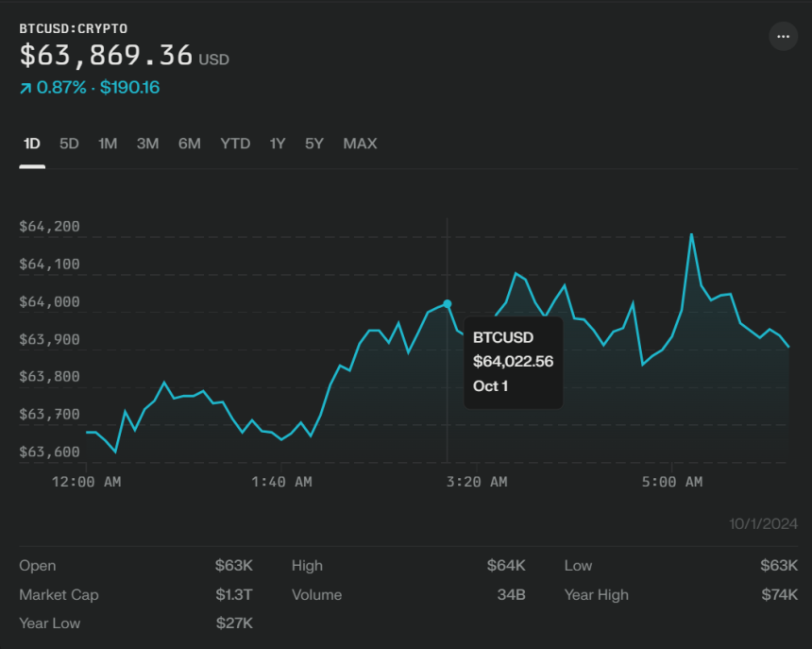Click the upward trend arrow icon

25,88
